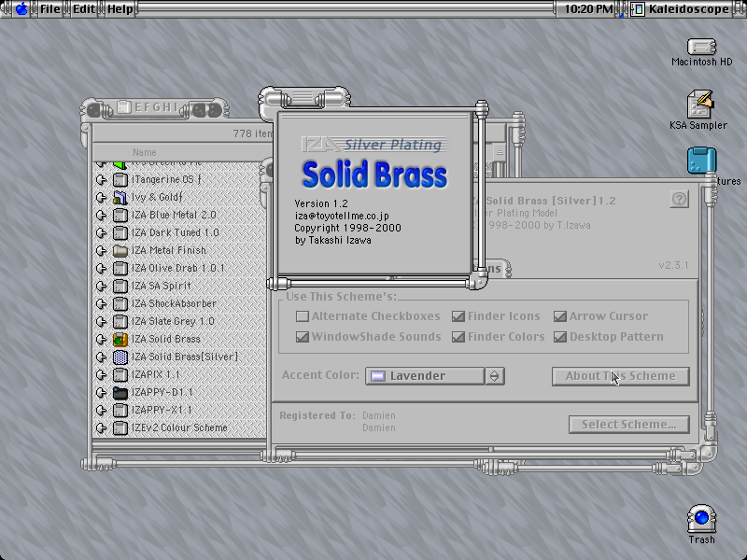Image resolution: width=747 pixels, height=560 pixels.
Task: Click the IZEv2 Colour Scheme name text
Action: [179, 427]
